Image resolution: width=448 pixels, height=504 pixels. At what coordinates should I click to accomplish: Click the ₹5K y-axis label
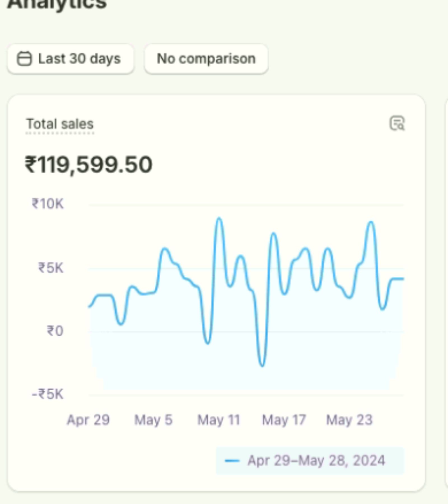point(51,268)
